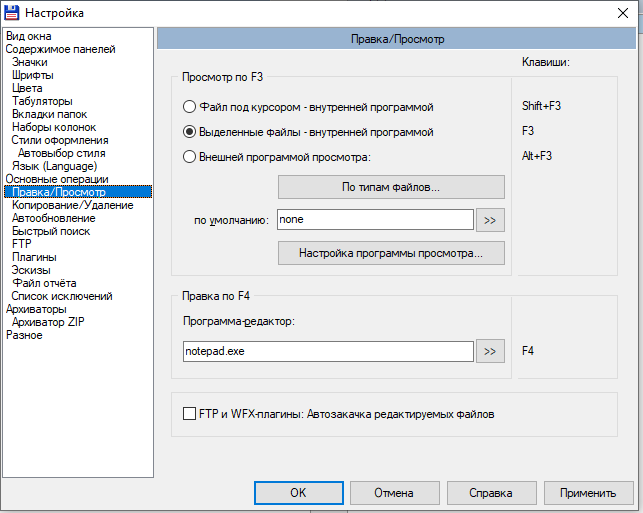
Task: Click the 'Alt+F3' key label
Action: [x=537, y=156]
